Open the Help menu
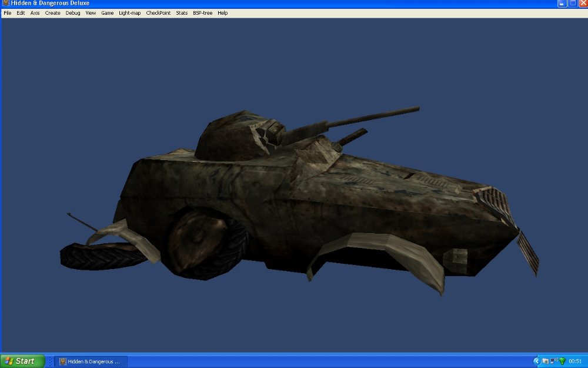 (x=222, y=13)
